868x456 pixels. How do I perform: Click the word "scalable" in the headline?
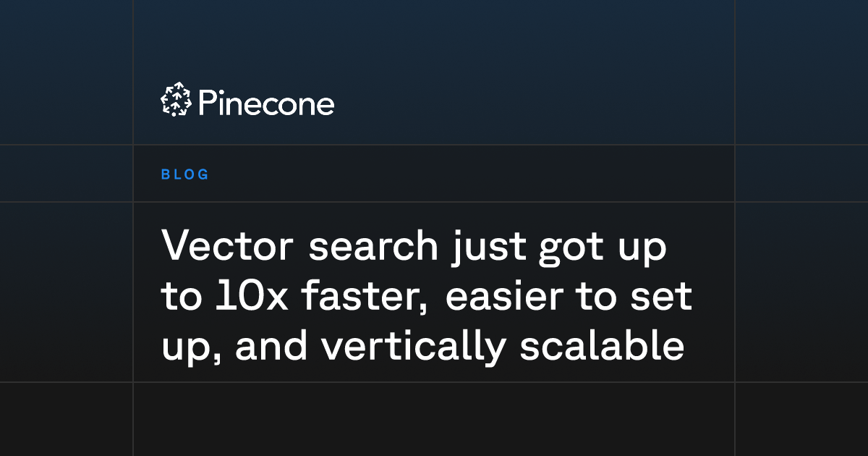pos(602,347)
